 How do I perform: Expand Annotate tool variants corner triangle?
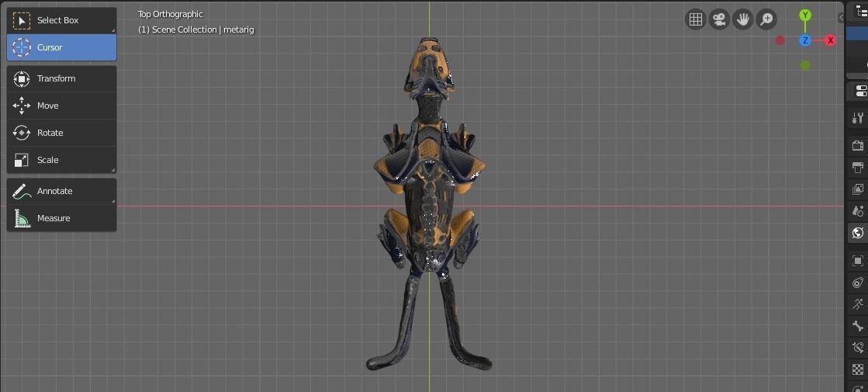[x=113, y=201]
